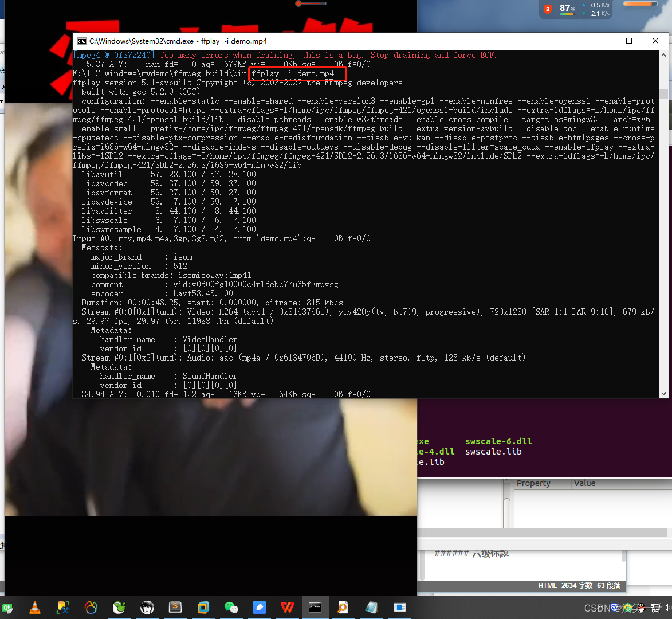
Task: Open Qt Creator from the taskbar
Action: click(7, 608)
